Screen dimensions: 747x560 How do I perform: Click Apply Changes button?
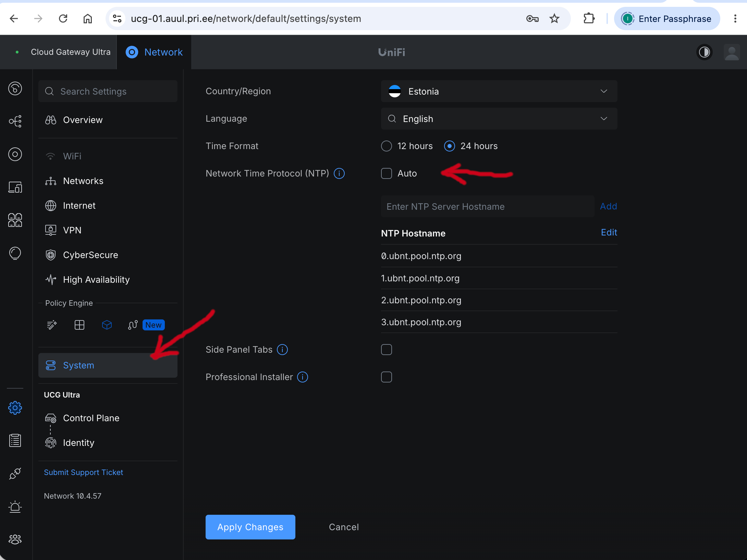point(250,527)
